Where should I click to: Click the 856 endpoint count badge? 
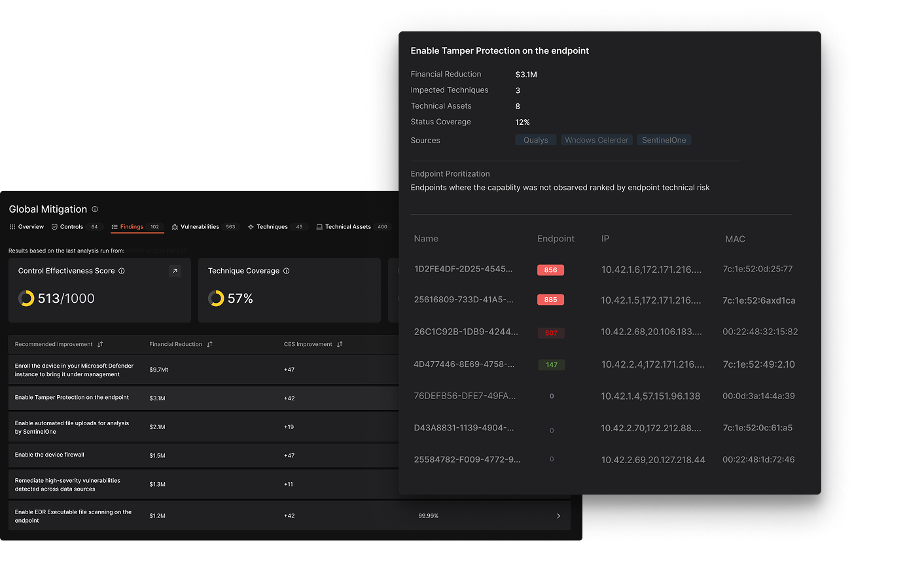pos(550,270)
